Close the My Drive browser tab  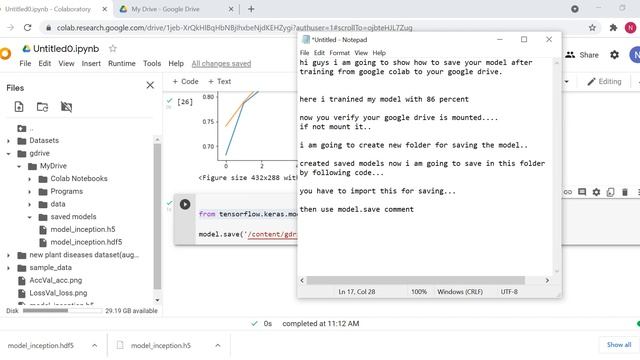point(231,9)
